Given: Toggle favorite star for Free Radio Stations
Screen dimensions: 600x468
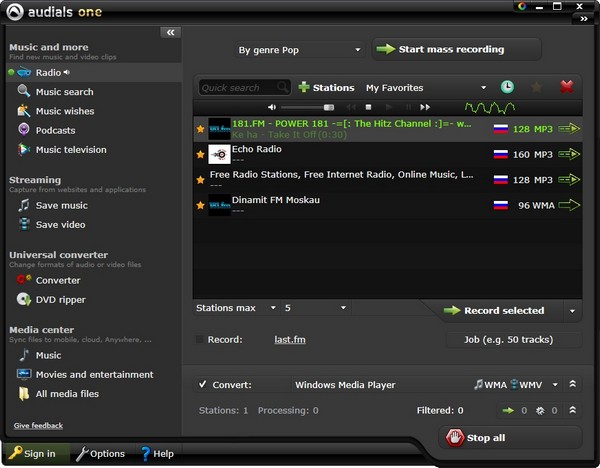Looking at the screenshot, I should (200, 180).
